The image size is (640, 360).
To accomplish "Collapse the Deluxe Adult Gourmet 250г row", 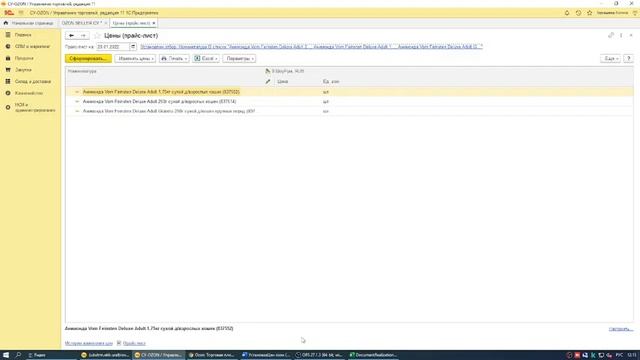I will pyautogui.click(x=77, y=111).
